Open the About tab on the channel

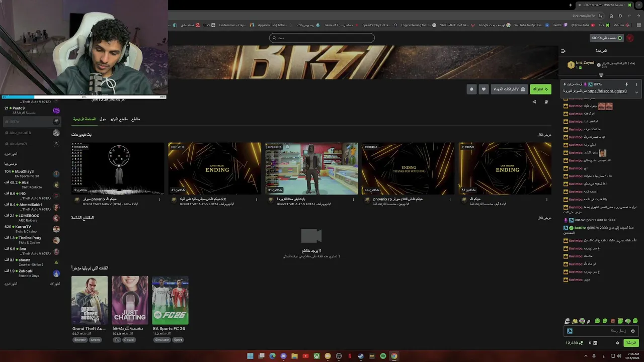[x=103, y=119]
